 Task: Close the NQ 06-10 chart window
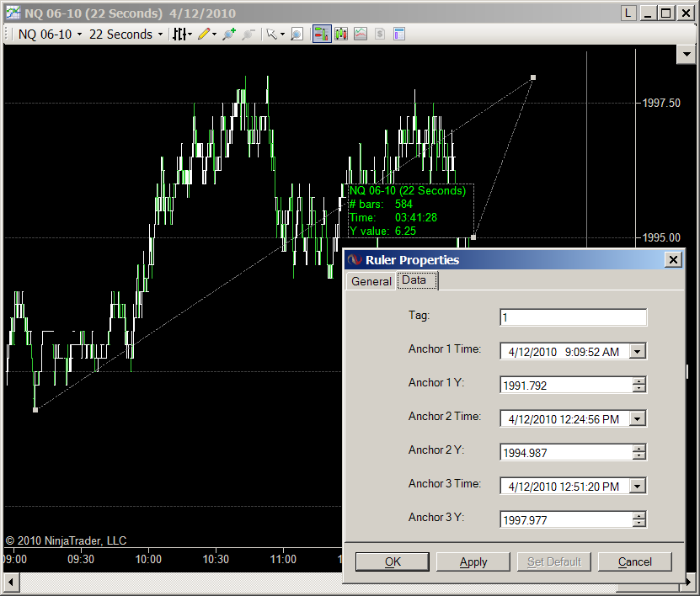(x=686, y=13)
